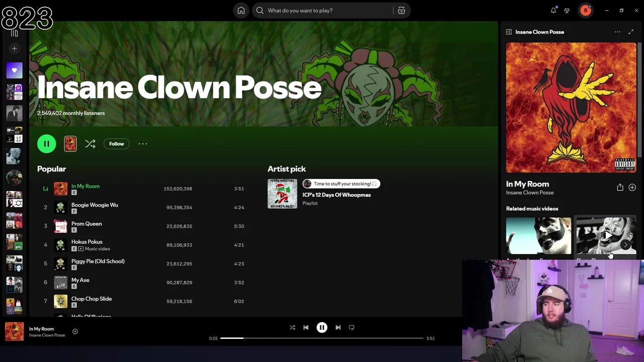Add In My Room to Liked Songs in the panel
The image size is (644, 362).
632,187
